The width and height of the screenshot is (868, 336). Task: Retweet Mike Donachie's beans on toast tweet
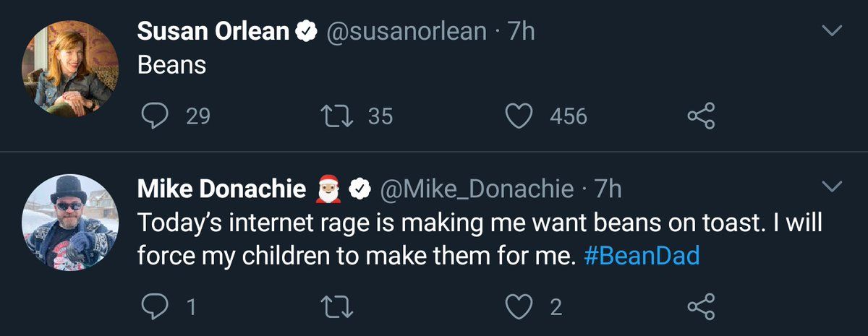[x=336, y=308]
